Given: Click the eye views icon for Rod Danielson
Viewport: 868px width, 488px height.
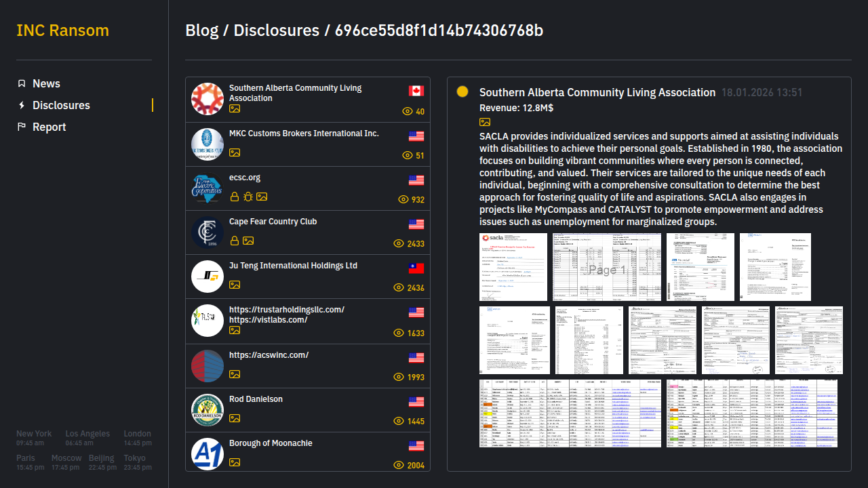Looking at the screenshot, I should (x=399, y=421).
